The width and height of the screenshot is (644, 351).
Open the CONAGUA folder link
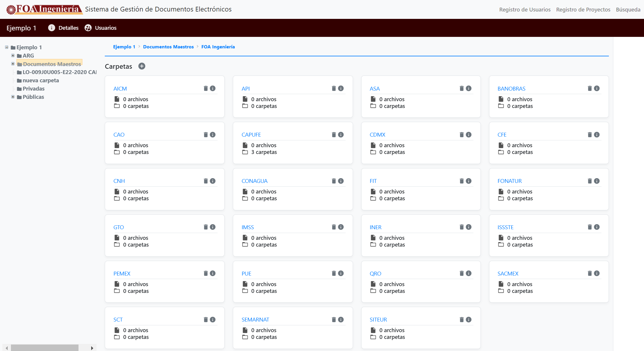[x=254, y=181]
